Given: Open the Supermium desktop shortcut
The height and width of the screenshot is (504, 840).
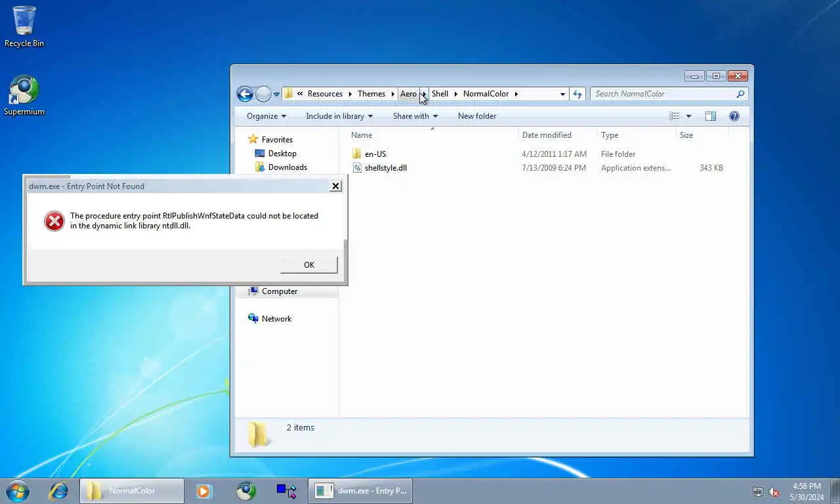Looking at the screenshot, I should click(x=24, y=96).
